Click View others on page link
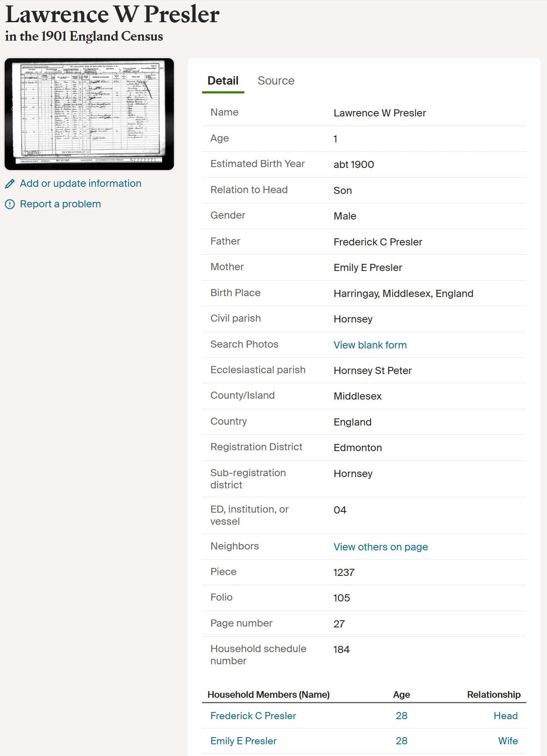 point(381,547)
